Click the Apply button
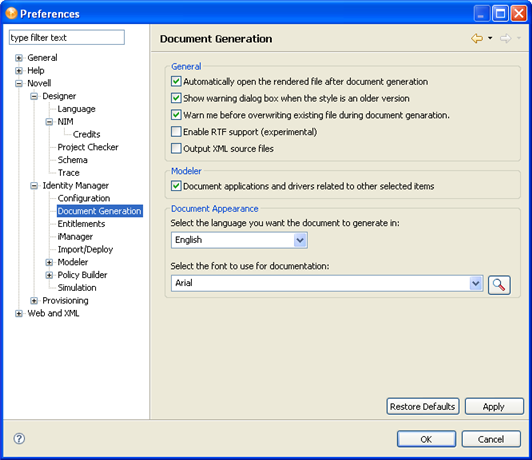The width and height of the screenshot is (532, 460). click(x=494, y=406)
